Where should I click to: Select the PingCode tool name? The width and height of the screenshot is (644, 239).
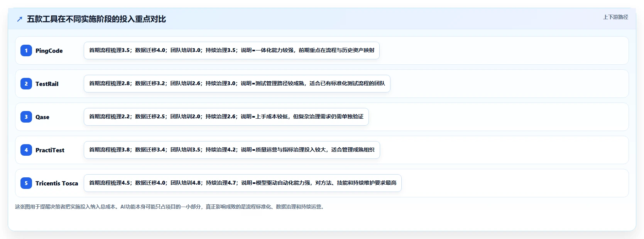(49, 51)
